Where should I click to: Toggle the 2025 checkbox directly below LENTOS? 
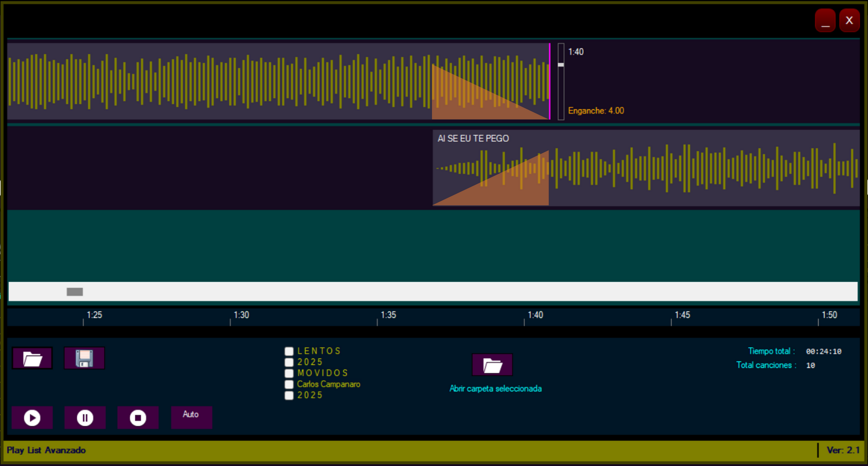tap(289, 362)
